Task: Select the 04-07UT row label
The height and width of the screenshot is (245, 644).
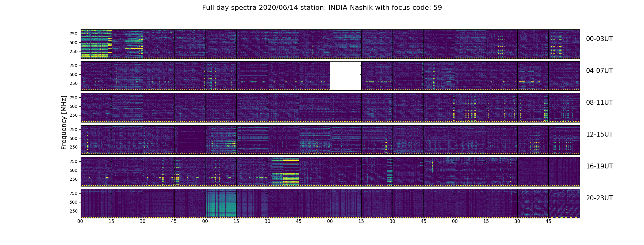Action: coord(599,71)
